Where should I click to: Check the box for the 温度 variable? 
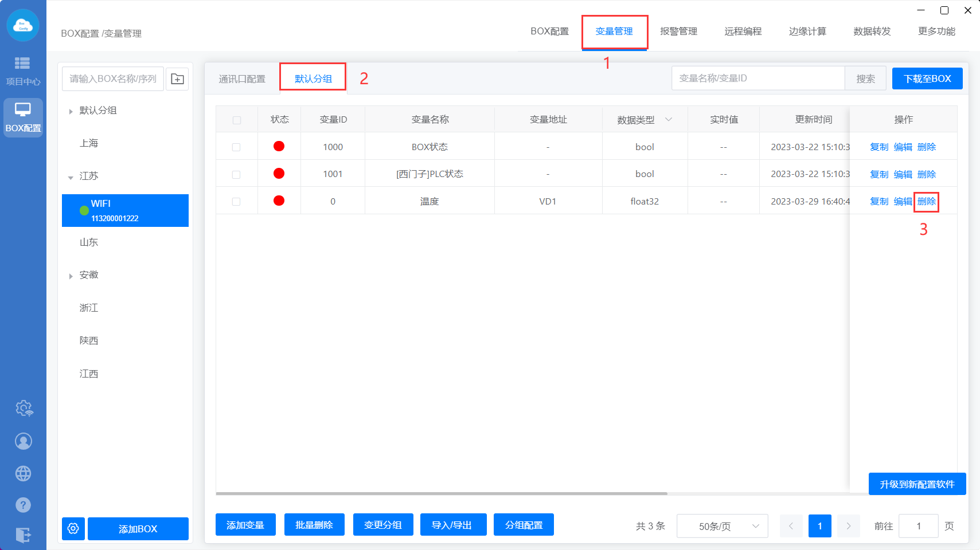(236, 202)
